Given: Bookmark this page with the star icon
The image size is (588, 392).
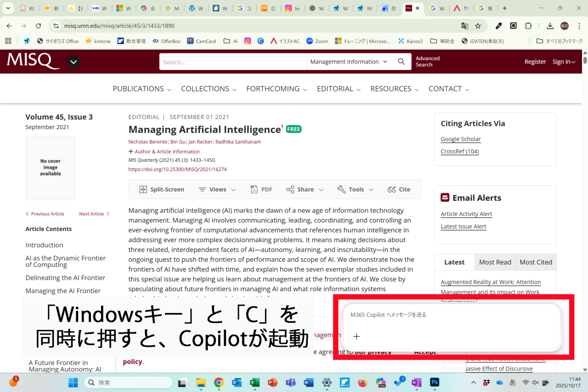Looking at the screenshot, I should [478, 26].
